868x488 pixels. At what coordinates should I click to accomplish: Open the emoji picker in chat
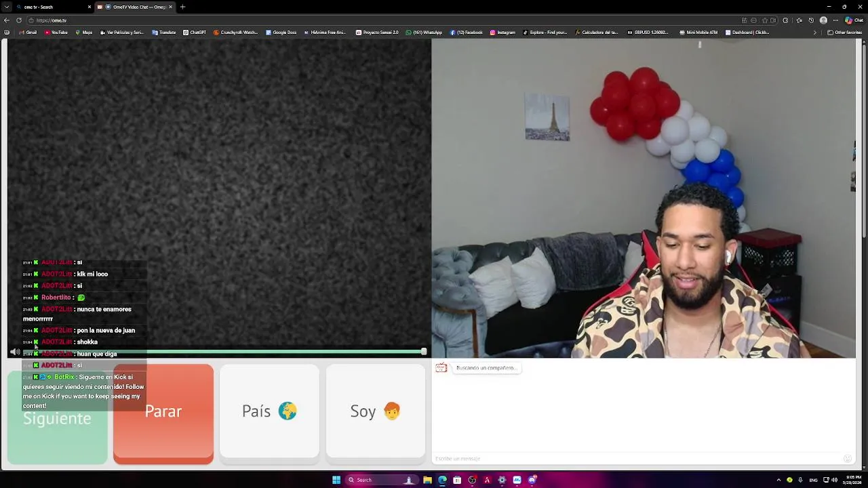(x=847, y=459)
